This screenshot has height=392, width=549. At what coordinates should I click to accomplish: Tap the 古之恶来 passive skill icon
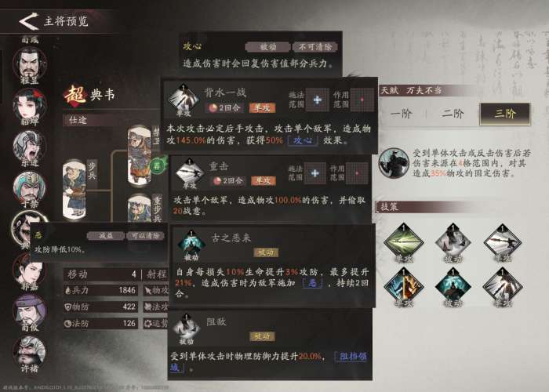point(191,244)
